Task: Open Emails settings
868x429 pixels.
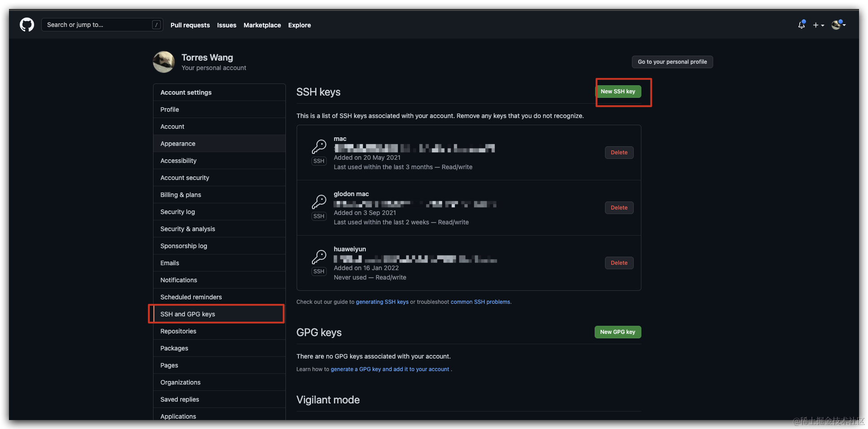Action: pos(219,263)
